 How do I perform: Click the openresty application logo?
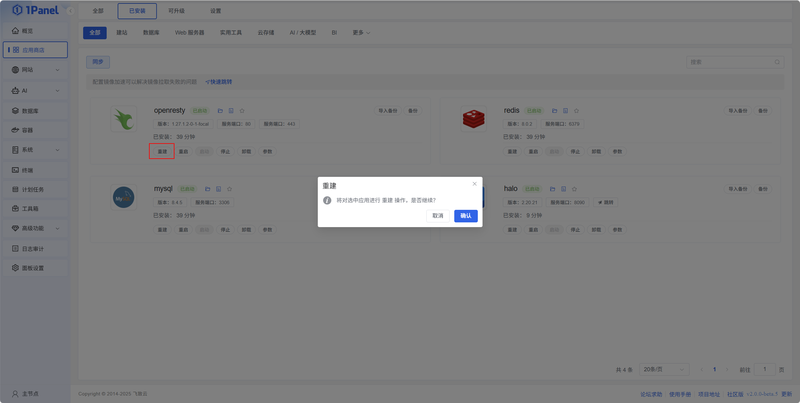click(x=123, y=119)
